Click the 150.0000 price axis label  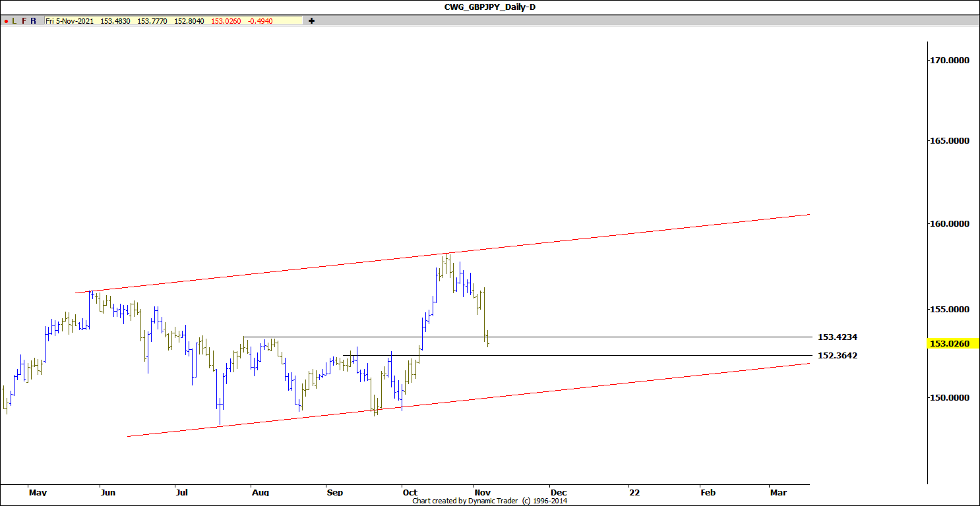(950, 398)
